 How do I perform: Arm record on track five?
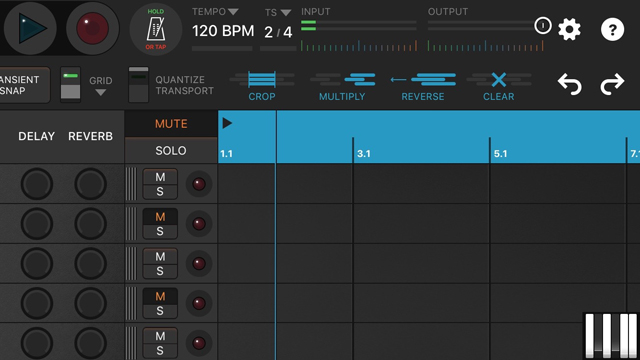coord(199,343)
